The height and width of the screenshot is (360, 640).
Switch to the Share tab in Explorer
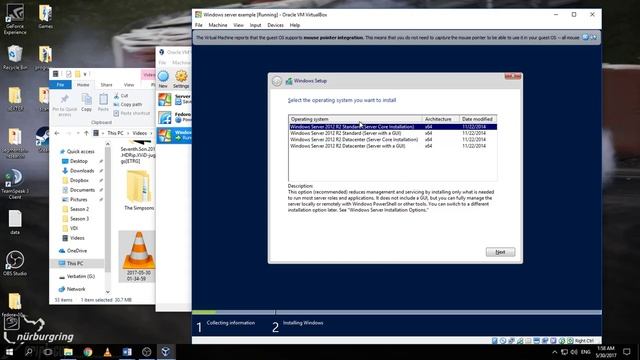click(107, 84)
